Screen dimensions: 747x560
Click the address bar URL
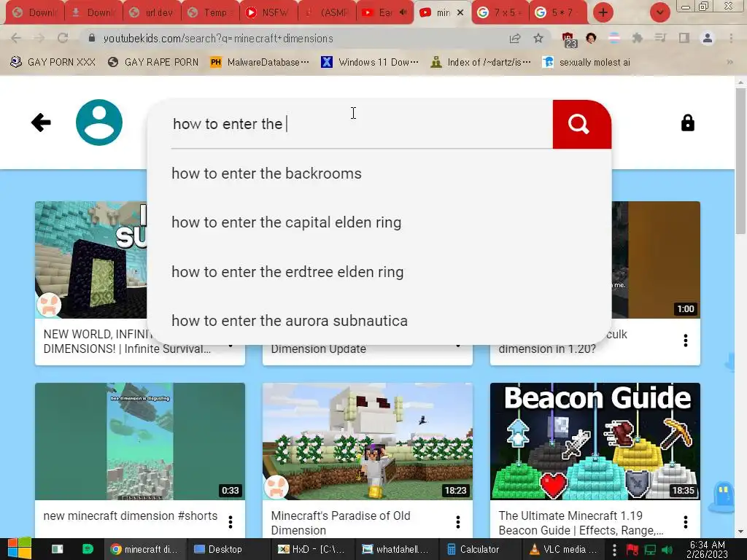(218, 38)
